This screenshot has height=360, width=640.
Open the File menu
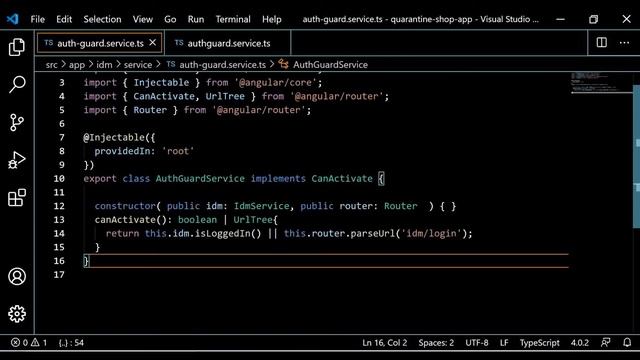(x=38, y=19)
